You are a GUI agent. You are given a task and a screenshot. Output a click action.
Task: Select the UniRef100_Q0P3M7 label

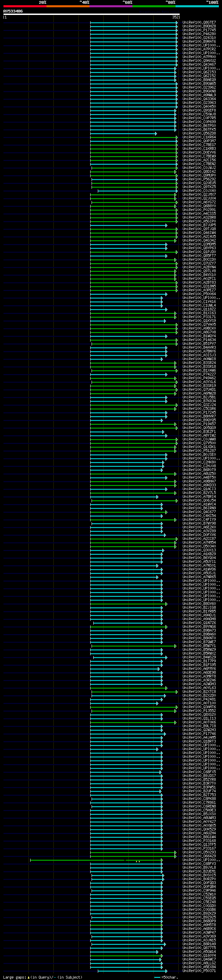pos(199,141)
